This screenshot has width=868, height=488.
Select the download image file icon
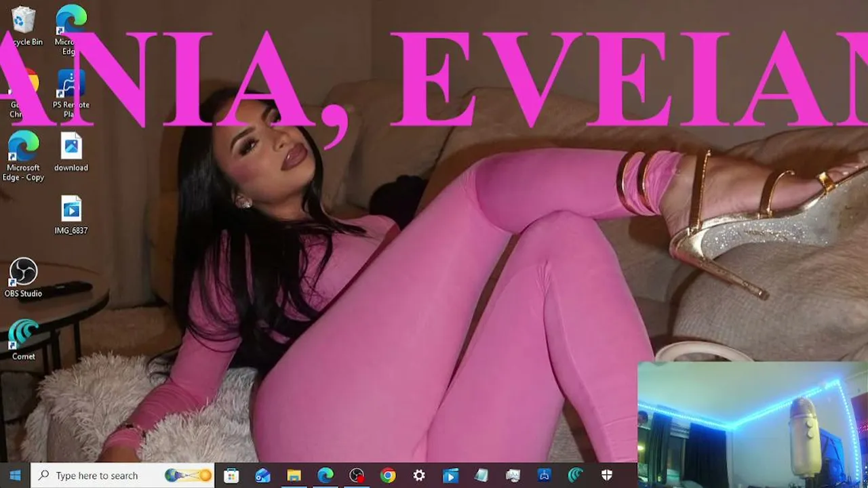71,152
